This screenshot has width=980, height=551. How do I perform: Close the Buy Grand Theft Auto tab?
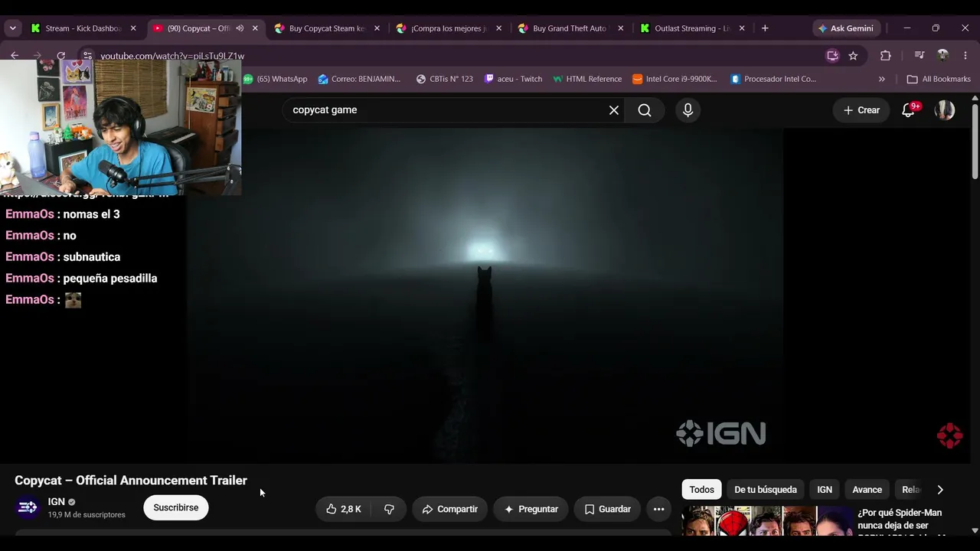point(620,28)
